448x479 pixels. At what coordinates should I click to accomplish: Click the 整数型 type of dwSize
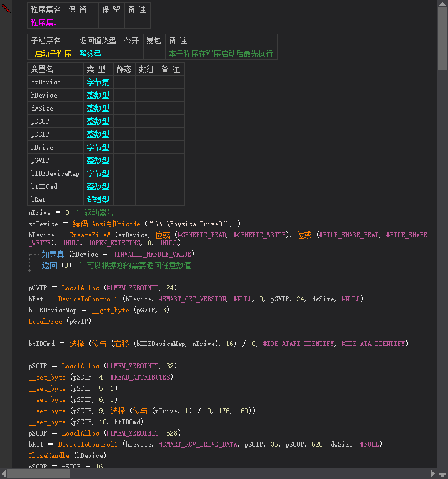[x=98, y=108]
